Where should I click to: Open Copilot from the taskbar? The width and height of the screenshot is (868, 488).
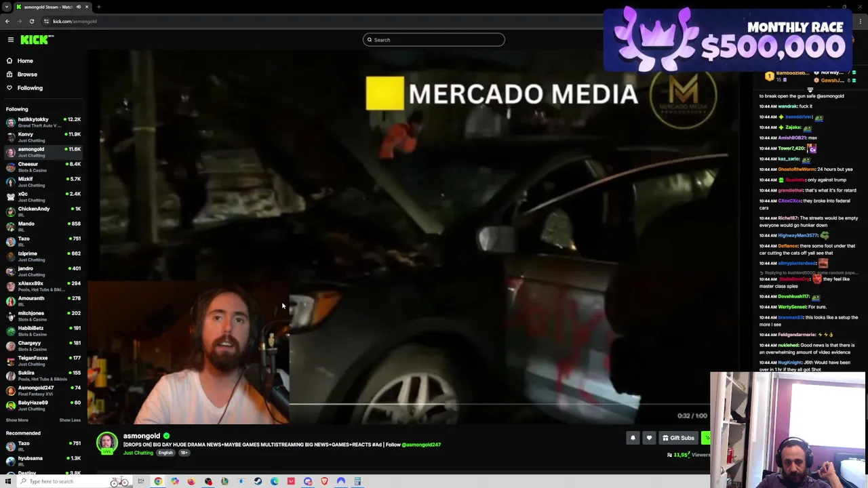pyautogui.click(x=175, y=481)
